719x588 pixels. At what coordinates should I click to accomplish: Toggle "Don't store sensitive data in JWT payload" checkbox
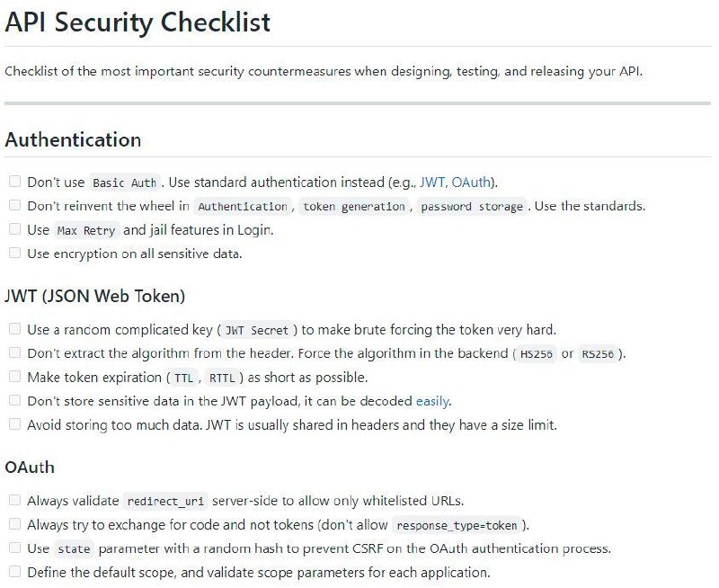(x=14, y=400)
